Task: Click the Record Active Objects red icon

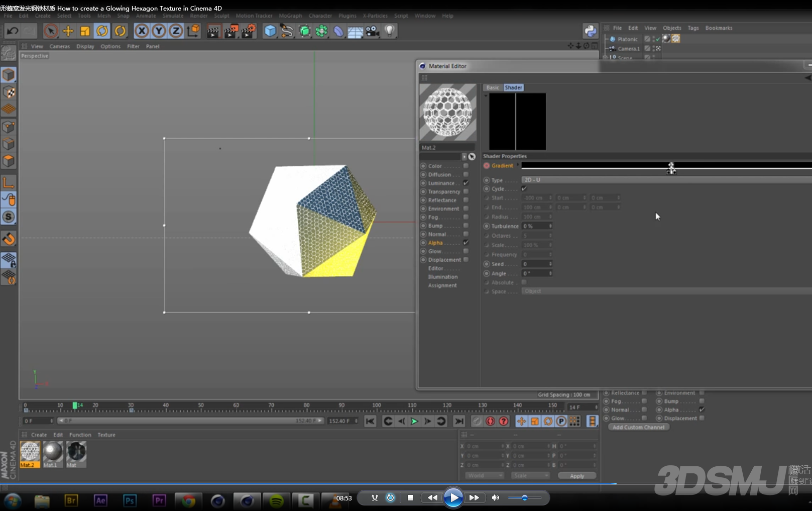Action: [490, 422]
